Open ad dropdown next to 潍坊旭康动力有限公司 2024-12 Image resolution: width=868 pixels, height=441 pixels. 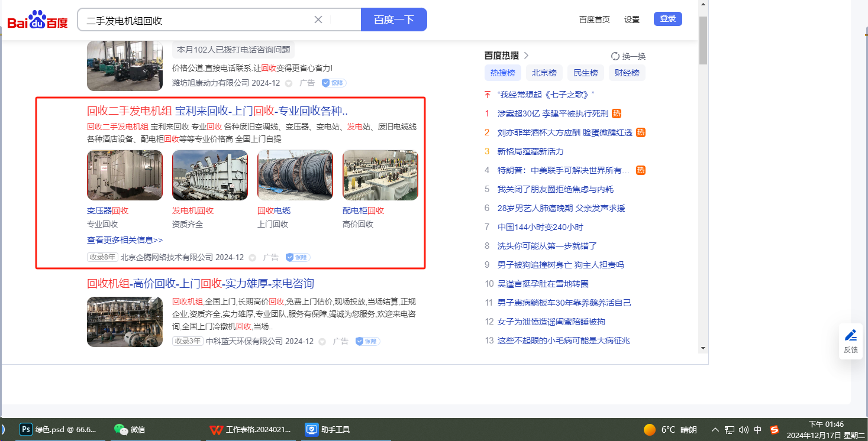(289, 83)
